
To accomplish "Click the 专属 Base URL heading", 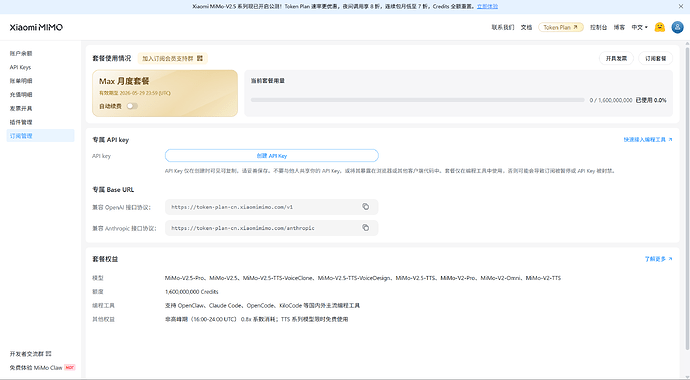I will click(113, 190).
